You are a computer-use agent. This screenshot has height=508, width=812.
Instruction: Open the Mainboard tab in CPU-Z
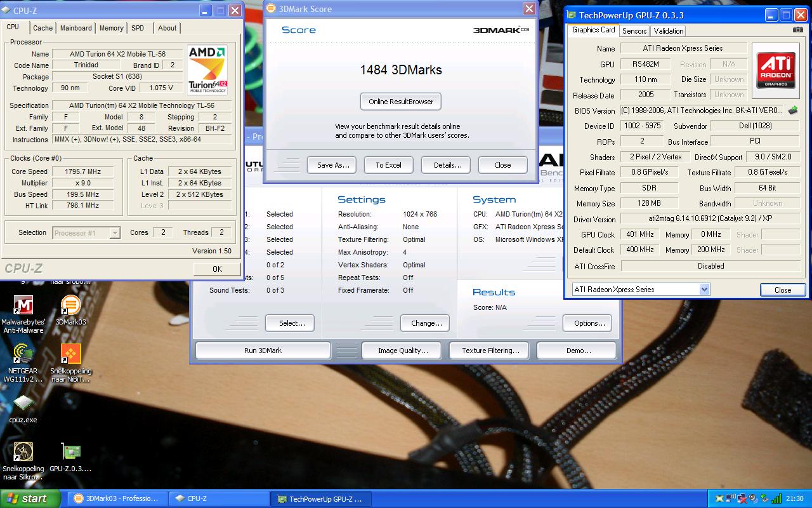[76, 28]
